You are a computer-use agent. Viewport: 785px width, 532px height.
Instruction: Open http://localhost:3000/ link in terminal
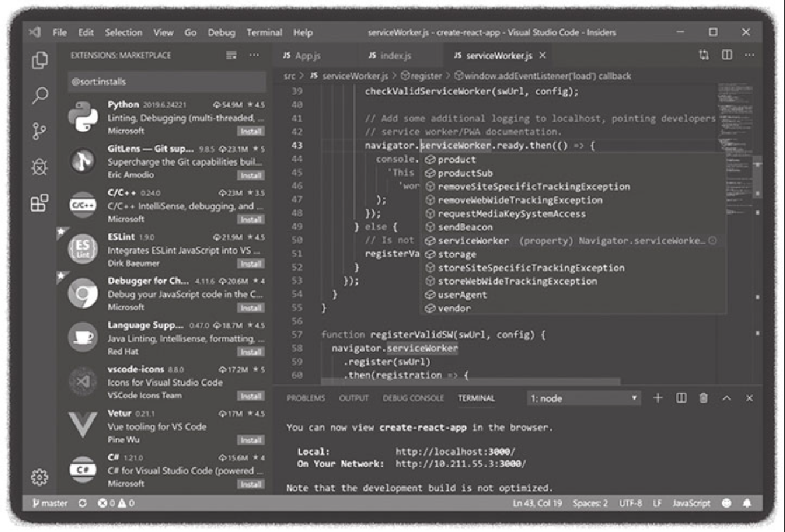coord(455,451)
